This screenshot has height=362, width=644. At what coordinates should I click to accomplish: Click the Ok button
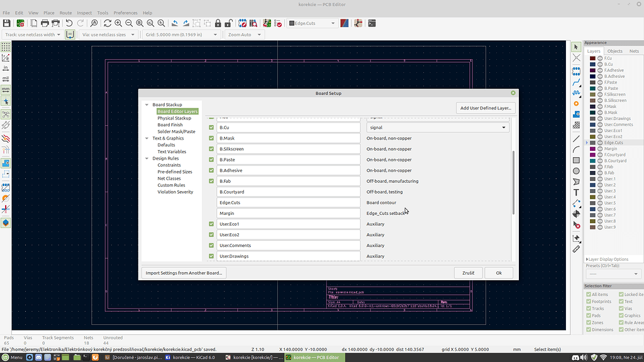499,273
